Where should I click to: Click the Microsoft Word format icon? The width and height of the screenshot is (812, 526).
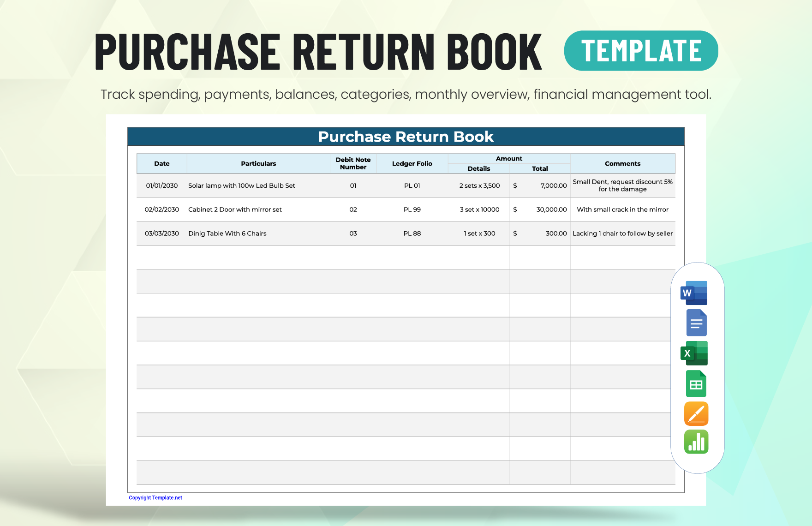click(694, 293)
